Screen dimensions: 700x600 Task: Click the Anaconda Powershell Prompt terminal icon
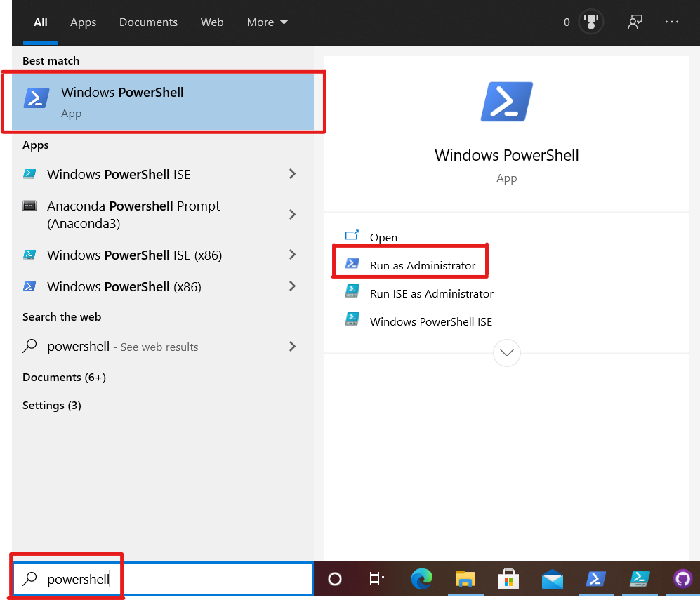point(29,206)
